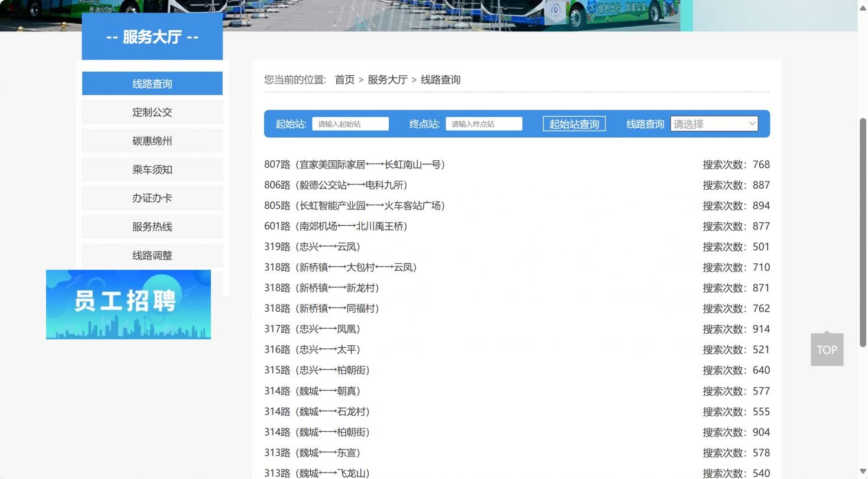
Task: Open the 员工招聘 recruitment banner
Action: pos(128,305)
